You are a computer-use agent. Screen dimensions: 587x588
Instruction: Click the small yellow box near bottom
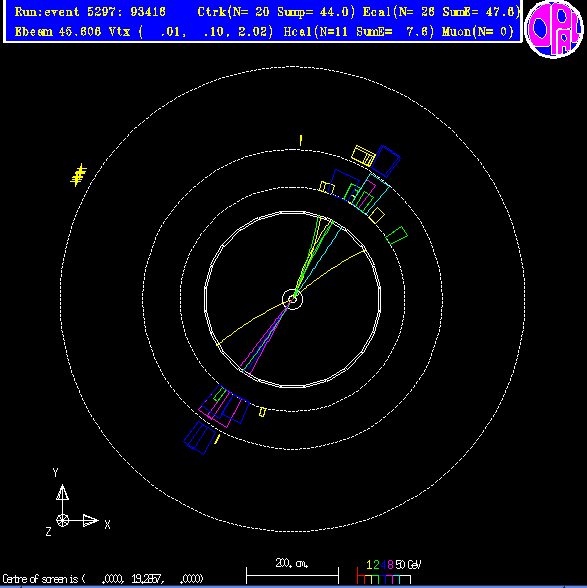pyautogui.click(x=263, y=412)
